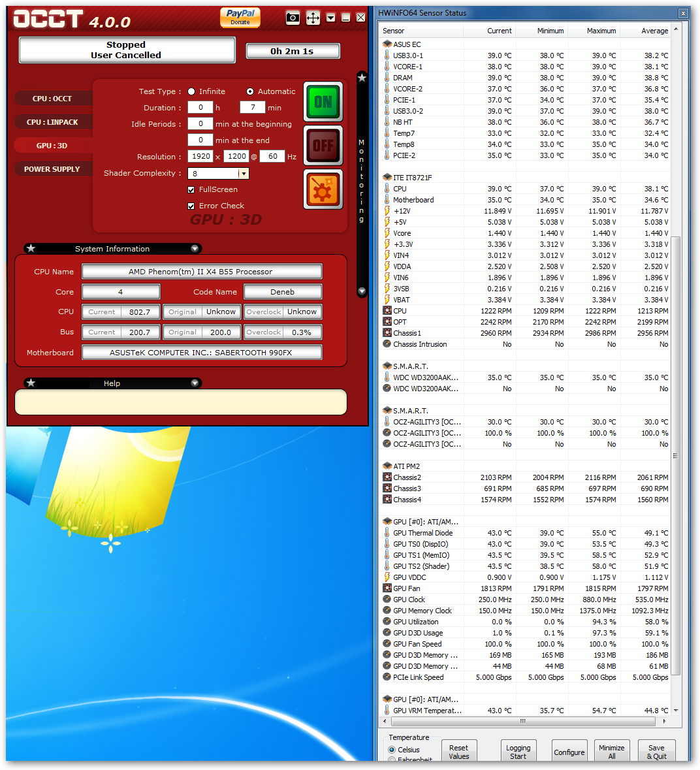Click the idle minutes at the beginning field

tap(200, 123)
